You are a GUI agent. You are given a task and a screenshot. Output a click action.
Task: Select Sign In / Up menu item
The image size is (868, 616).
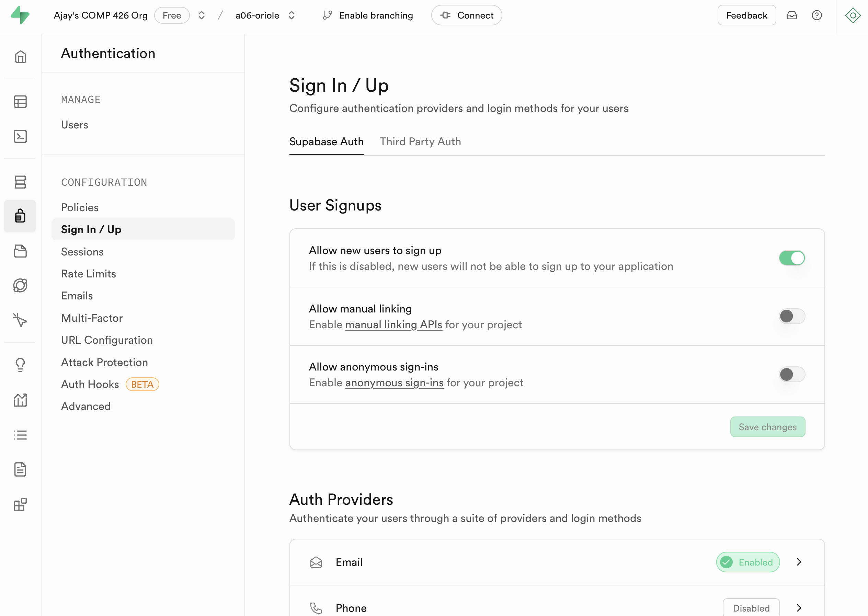143,229
